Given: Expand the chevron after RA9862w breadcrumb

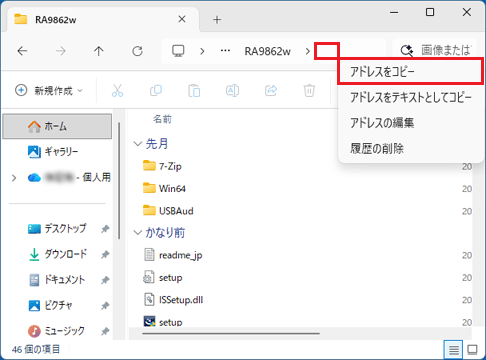Looking at the screenshot, I should (x=308, y=51).
